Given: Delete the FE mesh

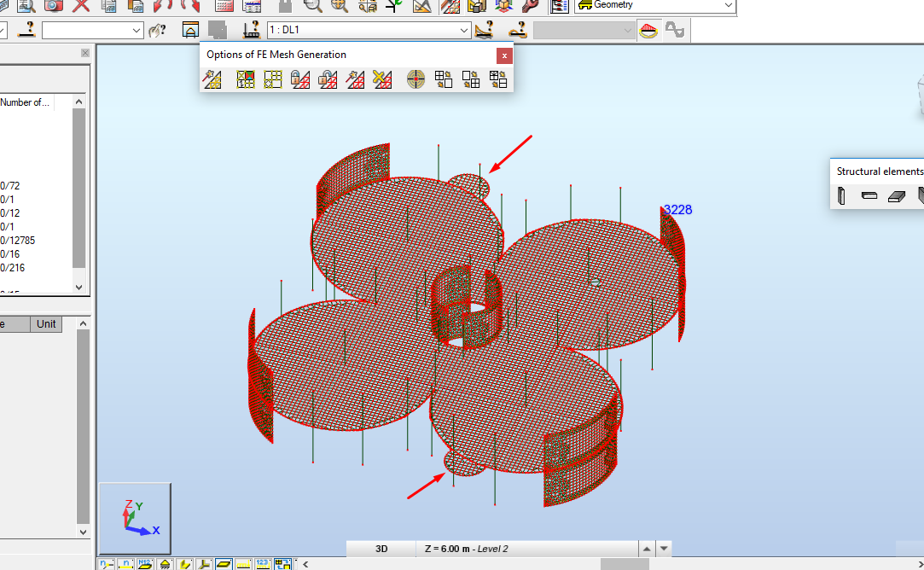Looking at the screenshot, I should point(381,79).
